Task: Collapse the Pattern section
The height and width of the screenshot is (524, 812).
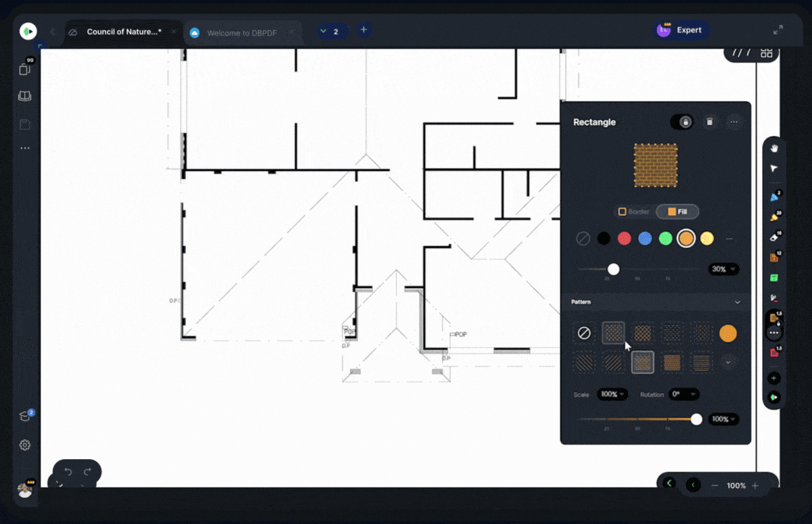Action: click(x=738, y=302)
